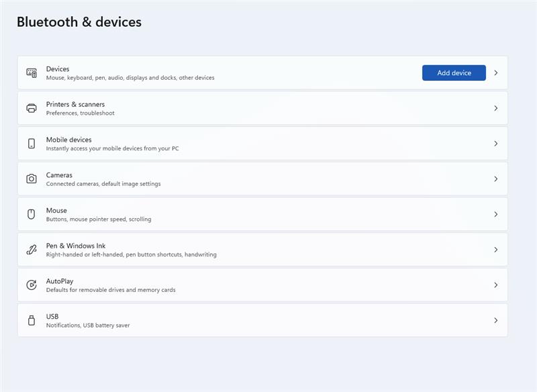Add a new device with the blue button

454,73
